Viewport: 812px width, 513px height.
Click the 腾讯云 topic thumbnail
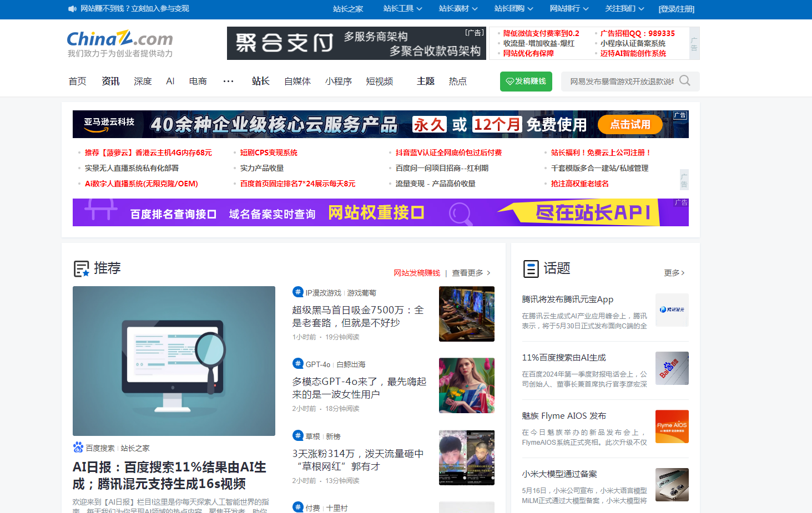[672, 310]
